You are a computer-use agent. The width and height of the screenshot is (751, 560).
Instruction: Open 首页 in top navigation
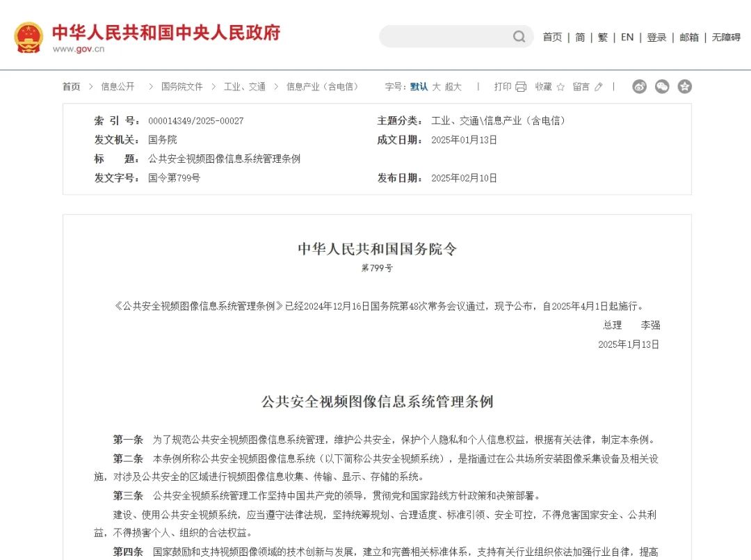click(552, 37)
